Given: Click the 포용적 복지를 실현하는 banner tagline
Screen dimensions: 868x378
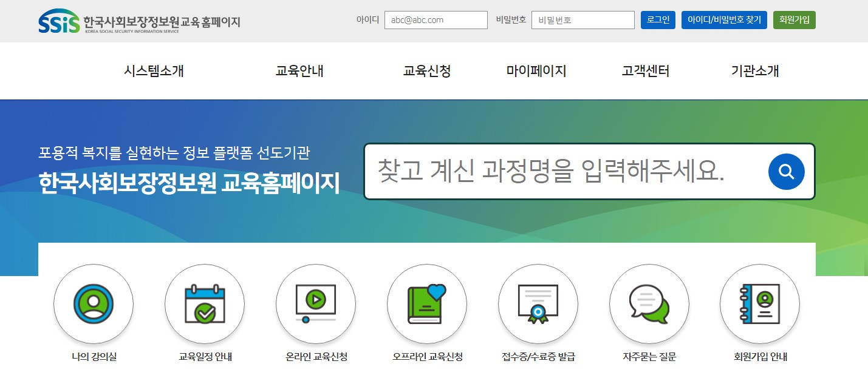Looking at the screenshot, I should pyautogui.click(x=174, y=152).
